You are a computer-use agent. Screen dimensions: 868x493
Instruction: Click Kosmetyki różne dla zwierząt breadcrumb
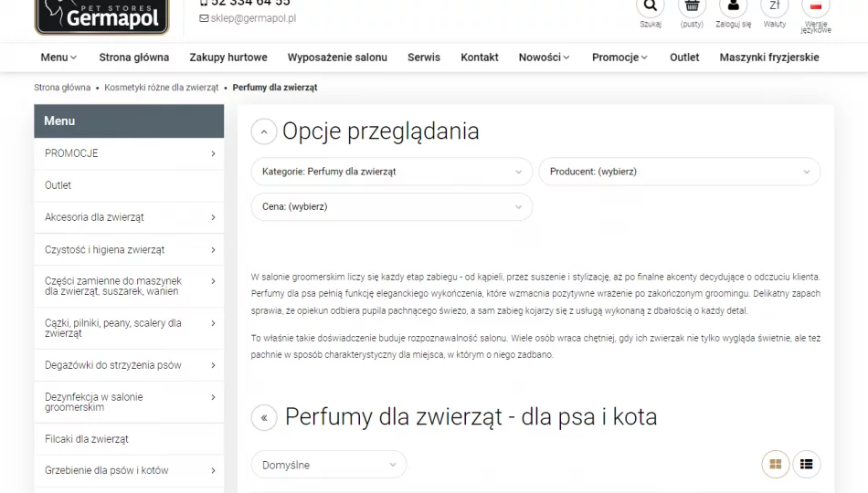162,88
